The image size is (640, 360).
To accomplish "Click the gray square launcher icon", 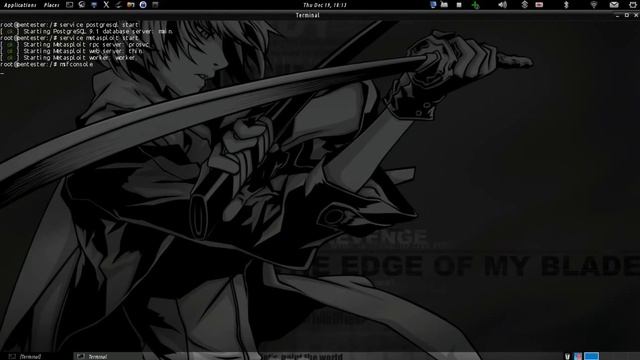I will pyautogui.click(x=155, y=5).
